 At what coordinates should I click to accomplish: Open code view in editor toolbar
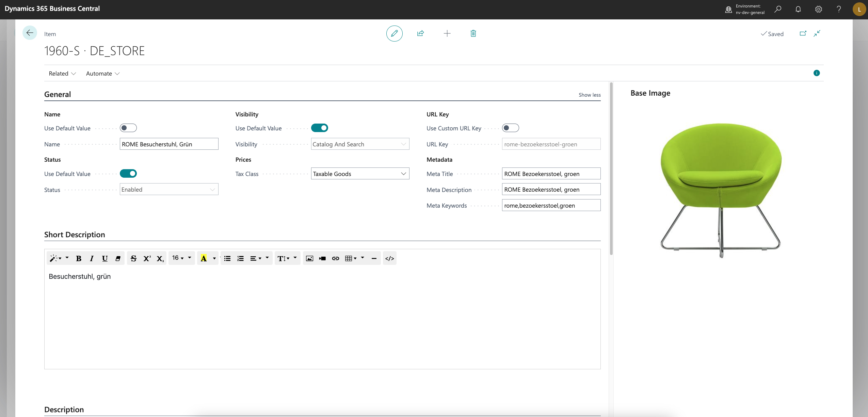[389, 258]
